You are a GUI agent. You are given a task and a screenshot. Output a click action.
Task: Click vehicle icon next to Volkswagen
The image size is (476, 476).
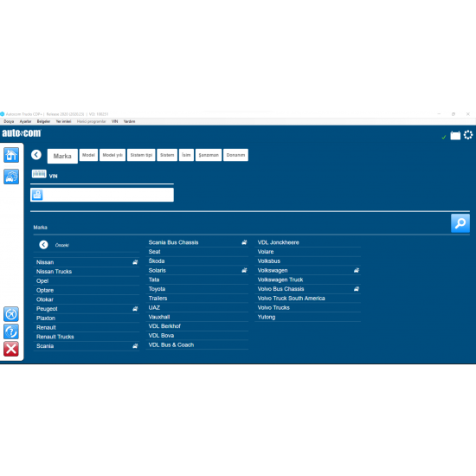point(357,270)
